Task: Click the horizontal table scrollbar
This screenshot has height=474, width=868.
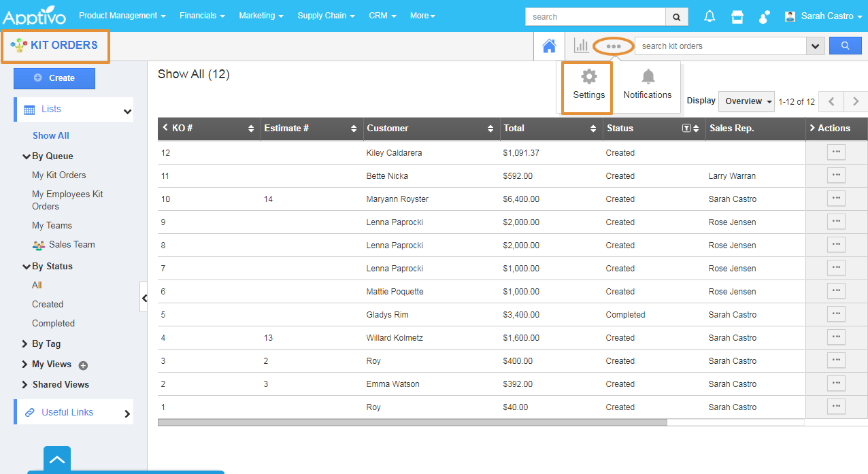Action: point(412,422)
